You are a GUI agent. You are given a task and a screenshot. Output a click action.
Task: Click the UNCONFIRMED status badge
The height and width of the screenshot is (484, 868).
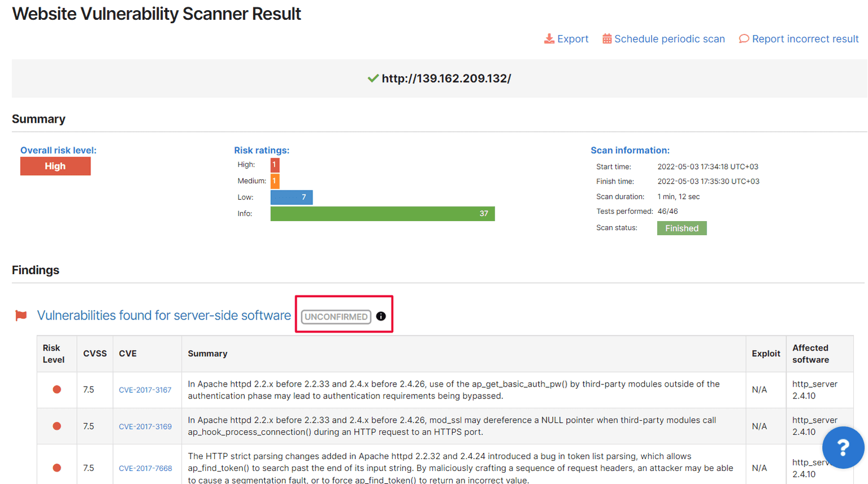point(335,317)
